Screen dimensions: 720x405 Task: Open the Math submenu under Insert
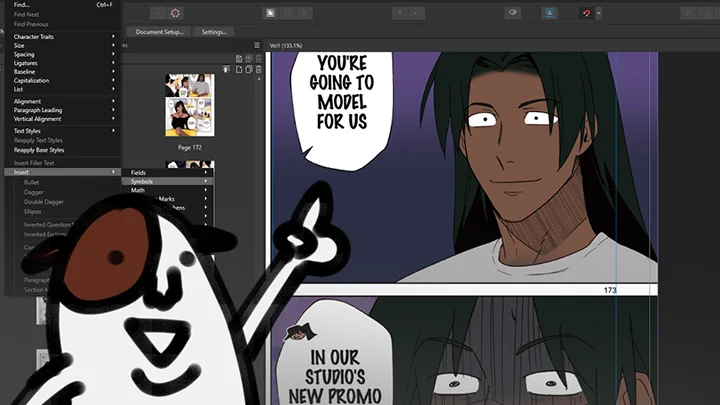[168, 190]
